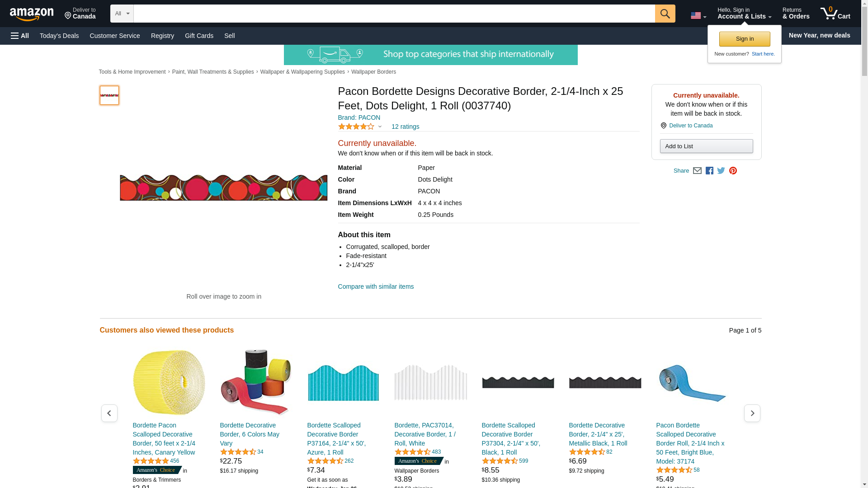
Task: Click the search magnifier button
Action: point(665,14)
